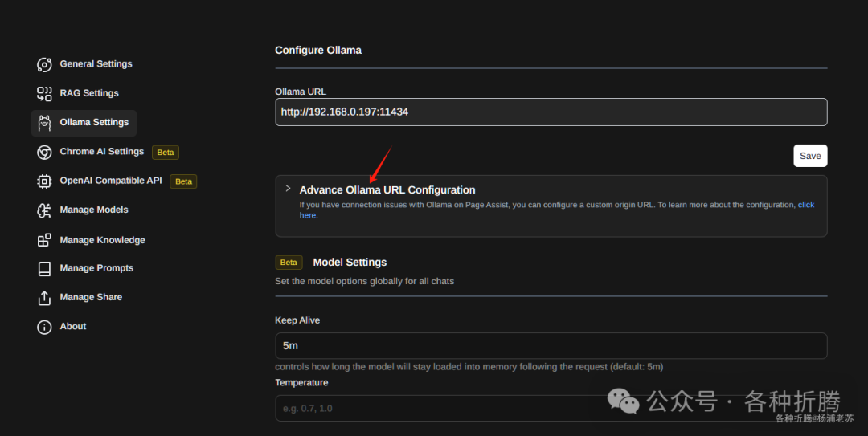This screenshot has height=436, width=868.
Task: Click the About info icon
Action: (x=45, y=327)
